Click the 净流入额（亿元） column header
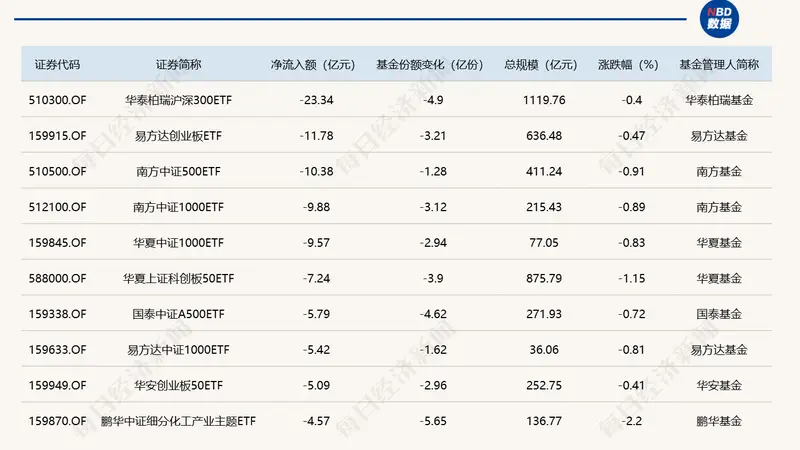This screenshot has height=450, width=800. pos(313,65)
